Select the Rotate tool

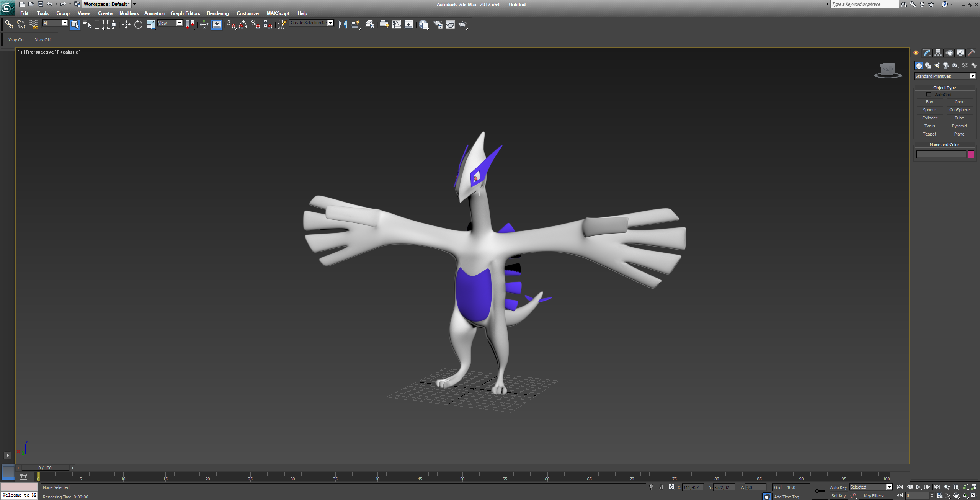pyautogui.click(x=138, y=25)
